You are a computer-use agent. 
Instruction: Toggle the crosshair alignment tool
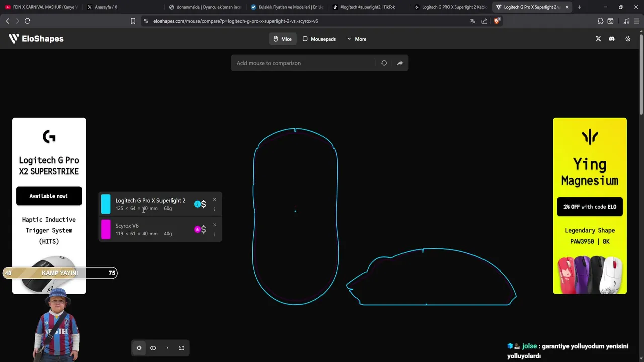(139, 348)
